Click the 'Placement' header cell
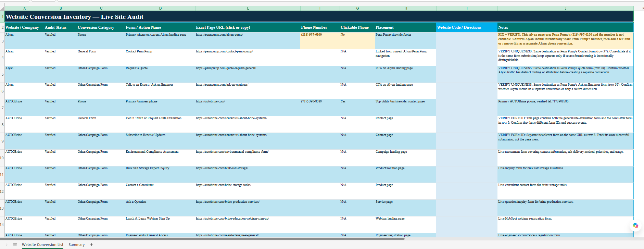The height and width of the screenshot is (249, 644). click(405, 27)
